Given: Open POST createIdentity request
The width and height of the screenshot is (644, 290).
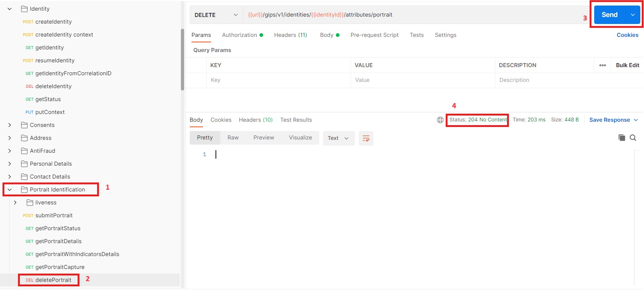Looking at the screenshot, I should 47,22.
